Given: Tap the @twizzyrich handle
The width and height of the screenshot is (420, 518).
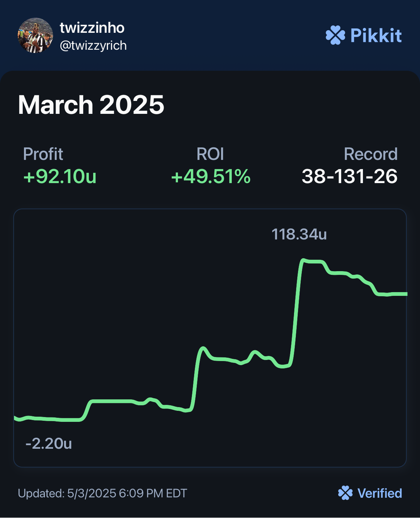Looking at the screenshot, I should tap(93, 46).
